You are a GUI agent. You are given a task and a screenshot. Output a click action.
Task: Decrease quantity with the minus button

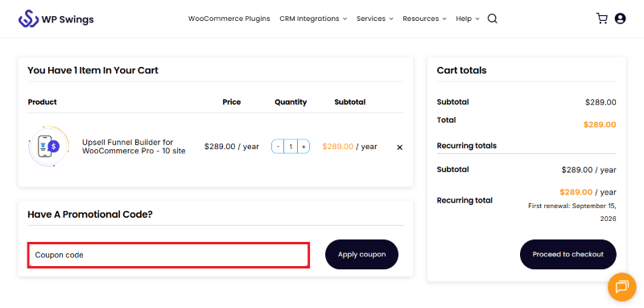pyautogui.click(x=278, y=147)
